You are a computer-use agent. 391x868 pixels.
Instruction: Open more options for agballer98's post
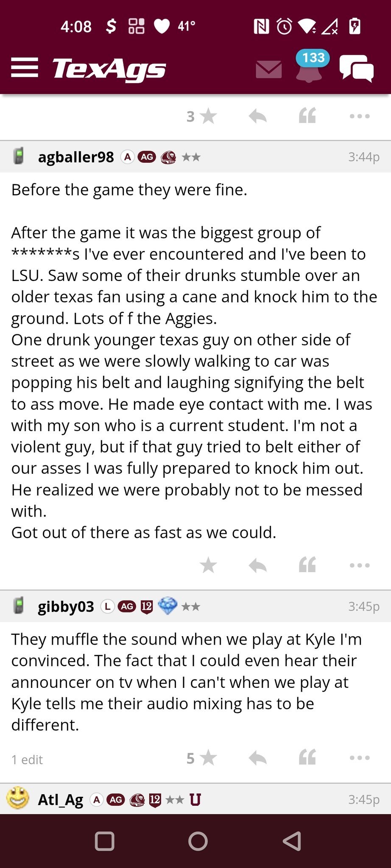360,565
